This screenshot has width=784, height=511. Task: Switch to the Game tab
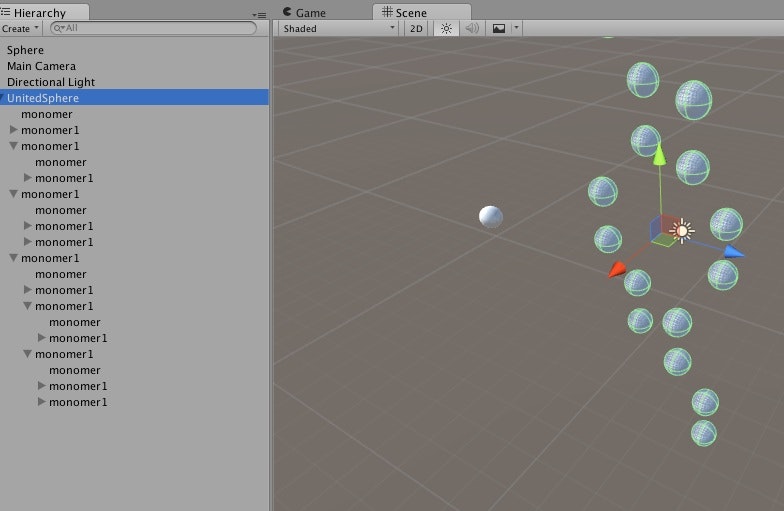(304, 12)
